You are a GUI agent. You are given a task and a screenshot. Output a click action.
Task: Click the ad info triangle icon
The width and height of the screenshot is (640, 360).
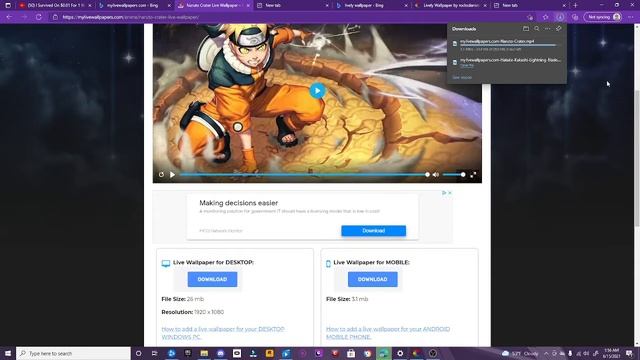[x=444, y=193]
